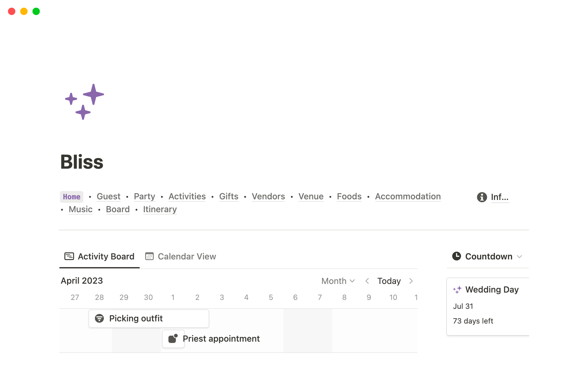Image resolution: width=588 pixels, height=368 pixels.
Task: Open the Month view dropdown
Action: click(338, 281)
